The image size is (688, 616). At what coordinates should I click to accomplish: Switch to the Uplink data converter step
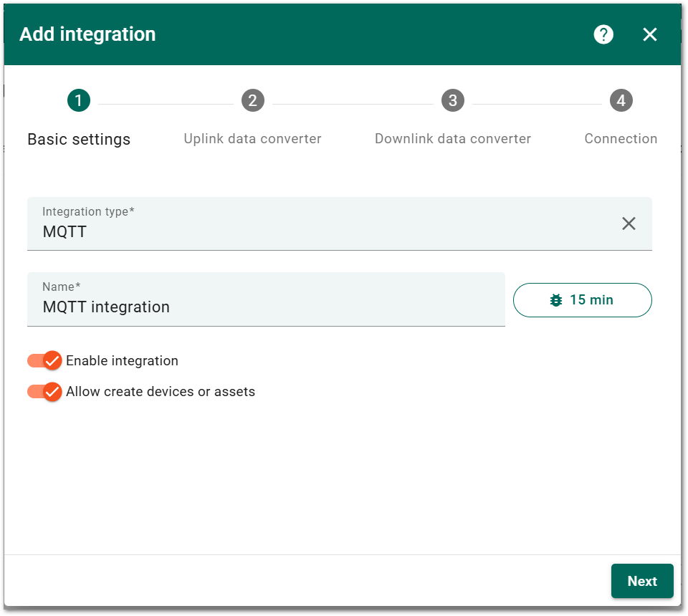(x=252, y=138)
